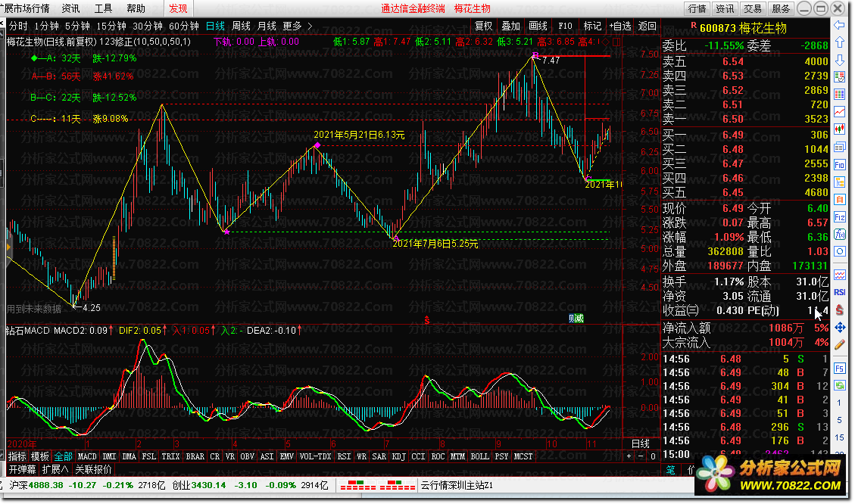Click the F12 trading sidebar icon
855x504 pixels.
tap(839, 217)
